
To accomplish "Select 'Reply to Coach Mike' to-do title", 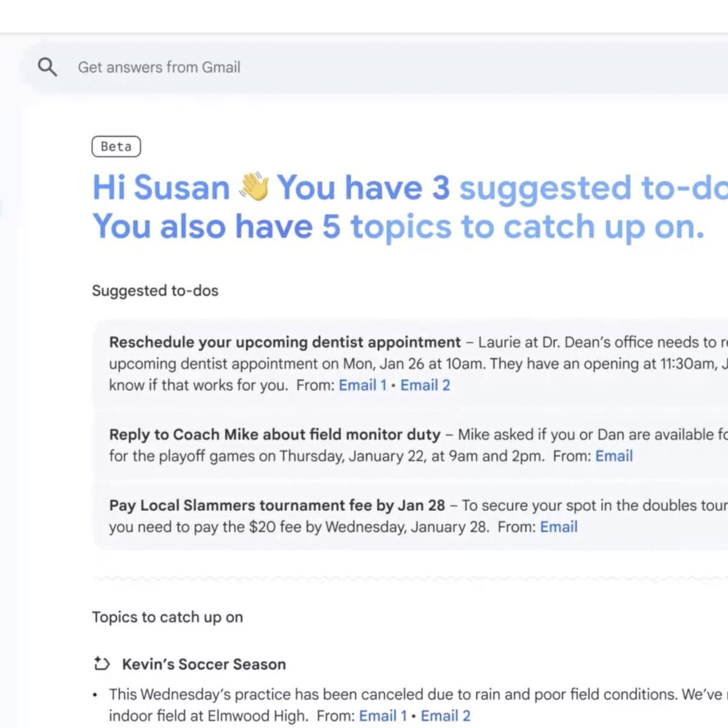I will (274, 434).
